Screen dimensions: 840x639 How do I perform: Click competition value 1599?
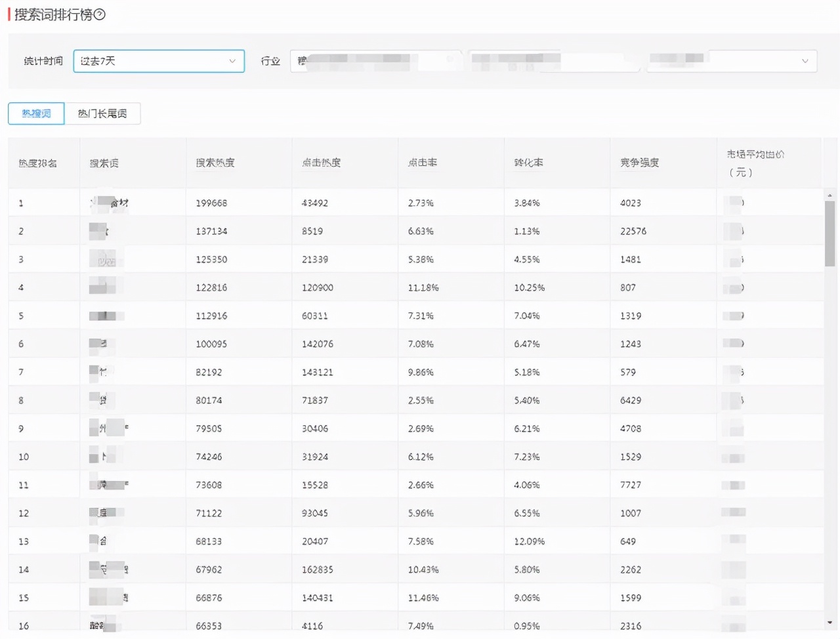click(631, 598)
